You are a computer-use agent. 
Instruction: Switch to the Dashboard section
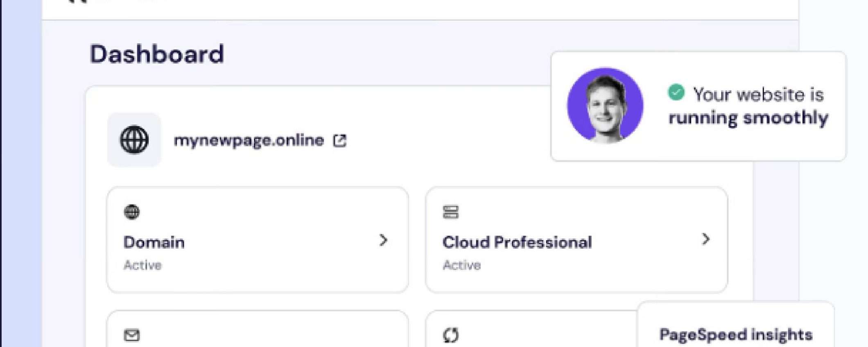[157, 53]
